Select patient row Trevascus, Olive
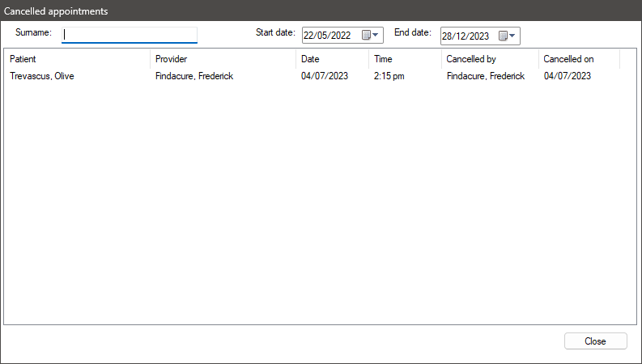The height and width of the screenshot is (364, 642). click(42, 76)
